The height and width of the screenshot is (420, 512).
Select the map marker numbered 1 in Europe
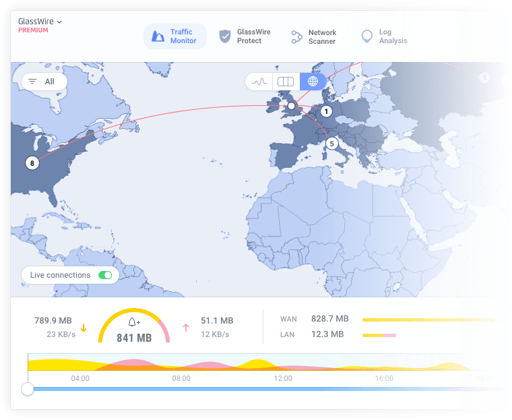(326, 112)
